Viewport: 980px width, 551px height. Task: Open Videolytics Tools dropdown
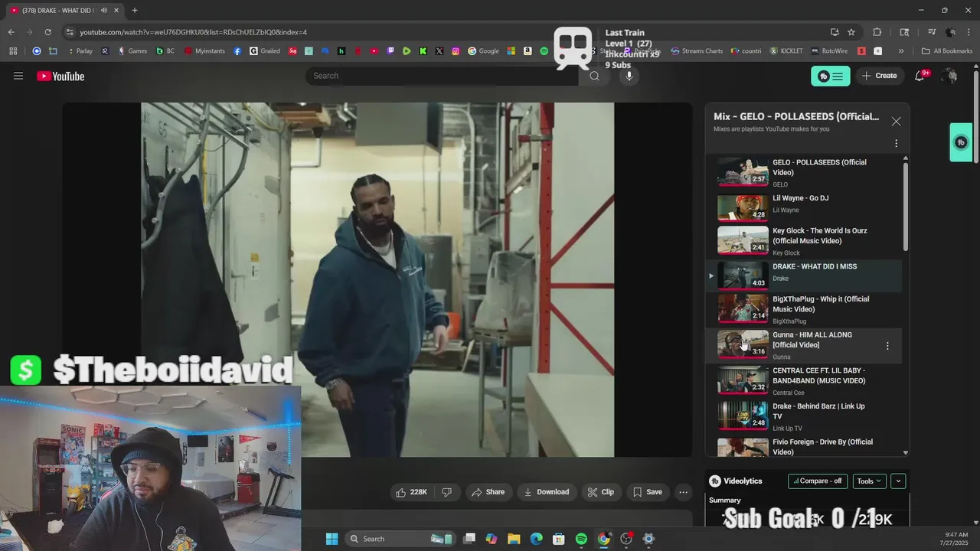(869, 481)
